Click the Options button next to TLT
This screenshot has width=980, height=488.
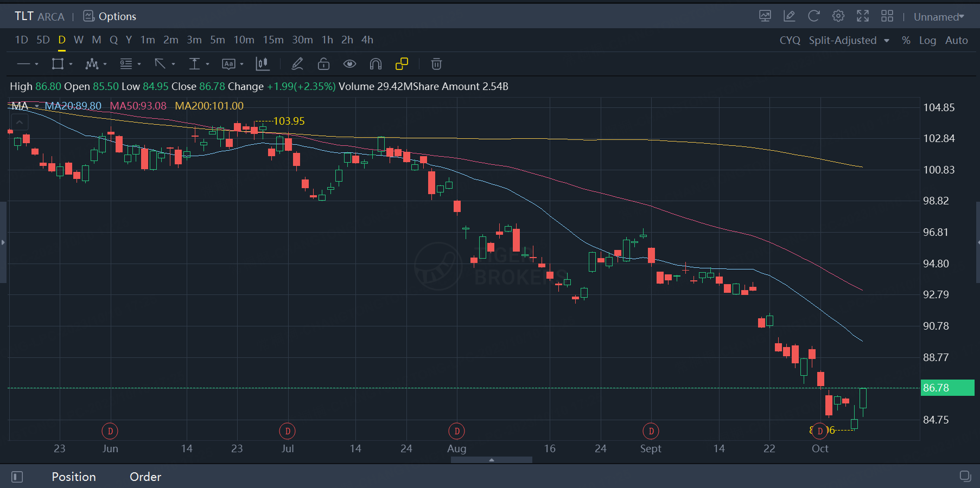click(x=110, y=17)
